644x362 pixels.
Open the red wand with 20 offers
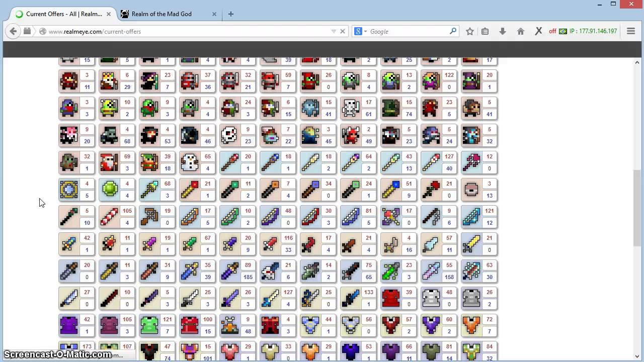pyautogui.click(x=230, y=162)
